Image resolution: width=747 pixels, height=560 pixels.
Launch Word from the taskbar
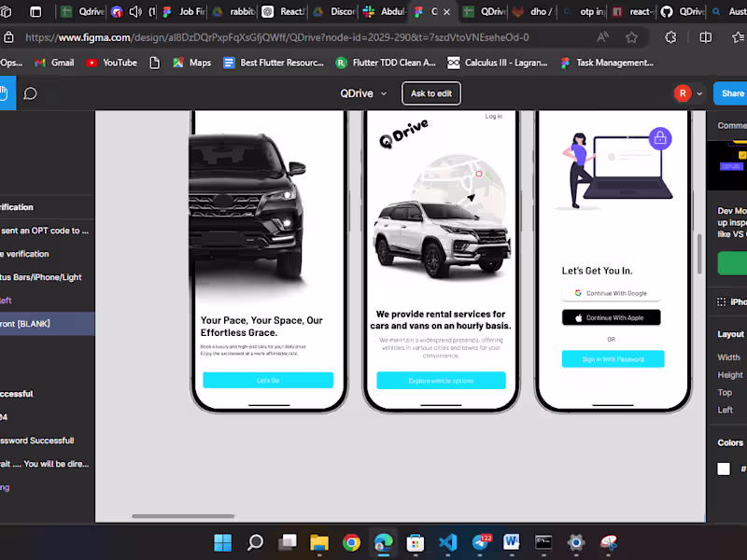(511, 541)
